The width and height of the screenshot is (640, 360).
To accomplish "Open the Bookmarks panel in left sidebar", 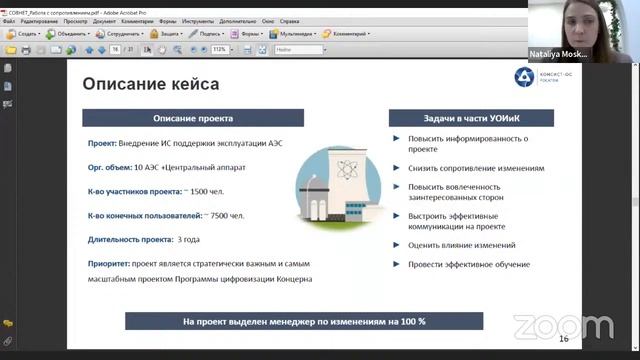I will 8,86.
